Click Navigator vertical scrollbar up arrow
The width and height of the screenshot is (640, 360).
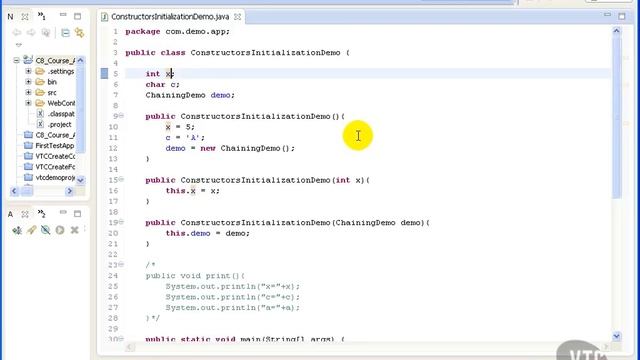pos(80,60)
